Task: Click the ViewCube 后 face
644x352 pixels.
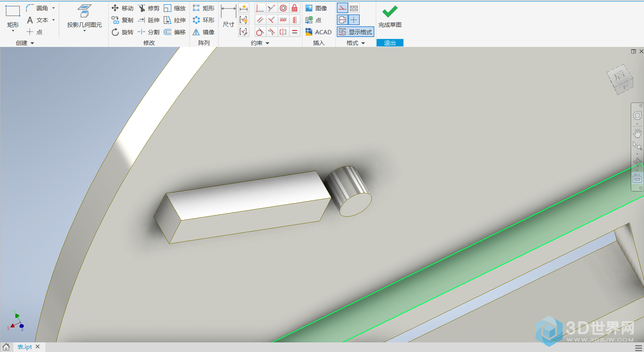Action: [x=619, y=76]
